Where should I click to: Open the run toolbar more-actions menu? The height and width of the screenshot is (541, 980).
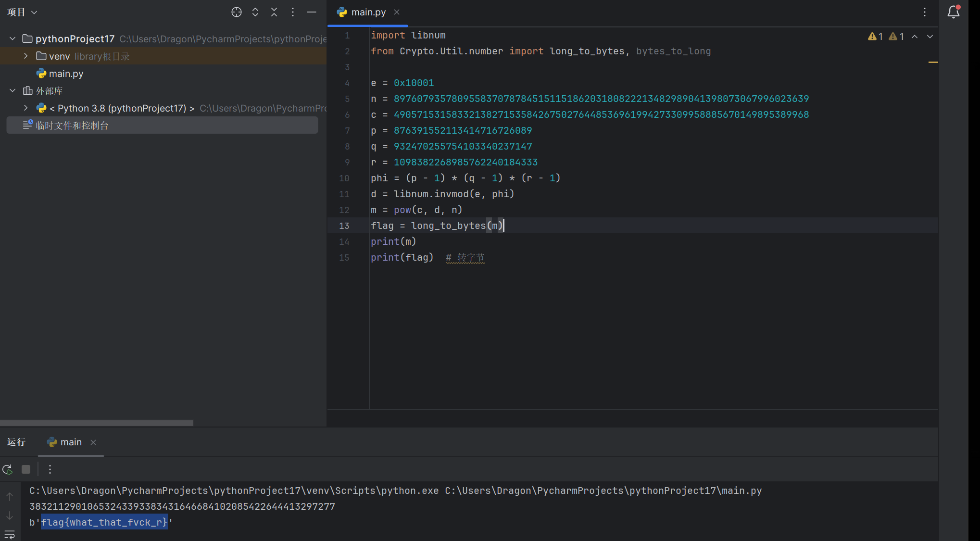coord(50,469)
